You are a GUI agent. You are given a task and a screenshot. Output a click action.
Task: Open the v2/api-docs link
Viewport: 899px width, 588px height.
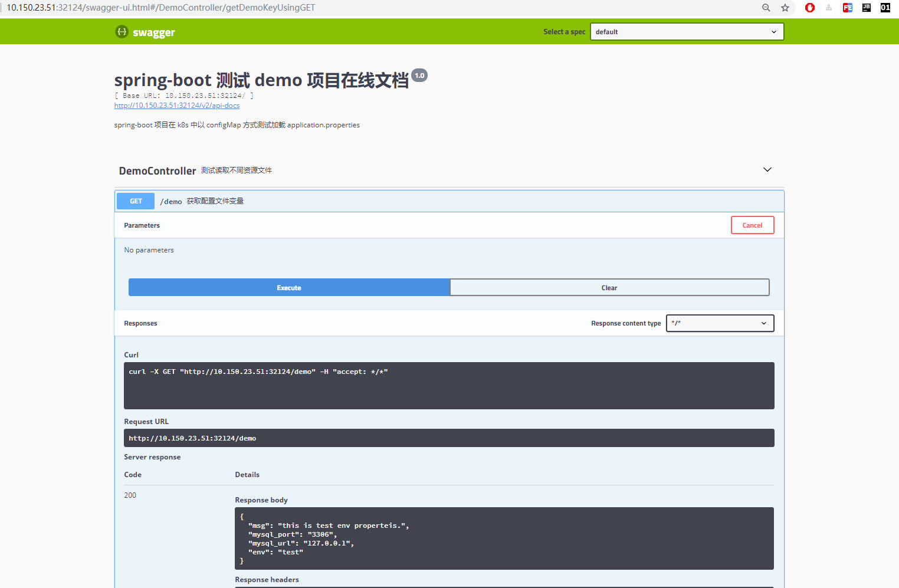click(176, 105)
